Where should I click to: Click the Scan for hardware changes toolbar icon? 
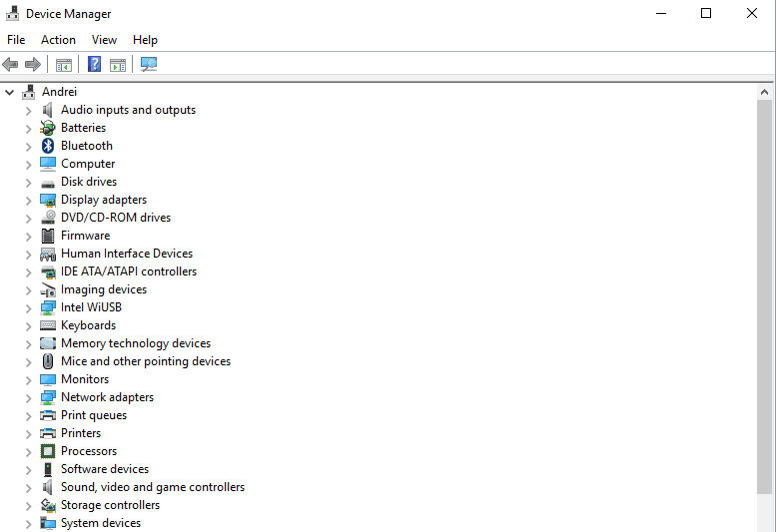(x=149, y=64)
